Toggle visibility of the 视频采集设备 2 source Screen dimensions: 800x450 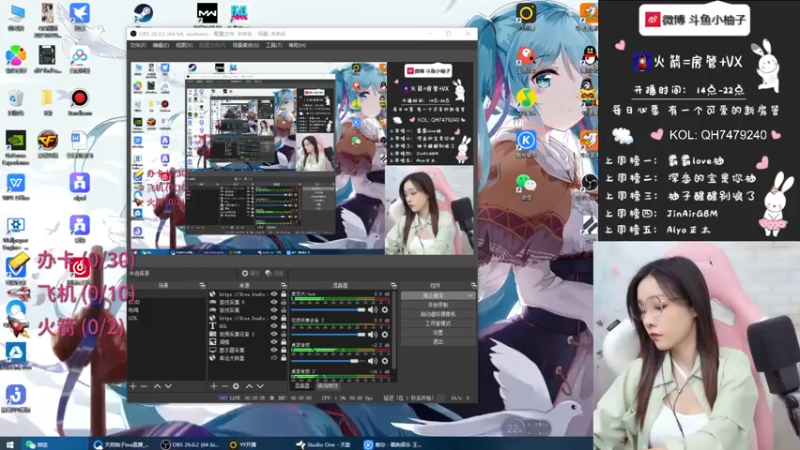click(274, 334)
